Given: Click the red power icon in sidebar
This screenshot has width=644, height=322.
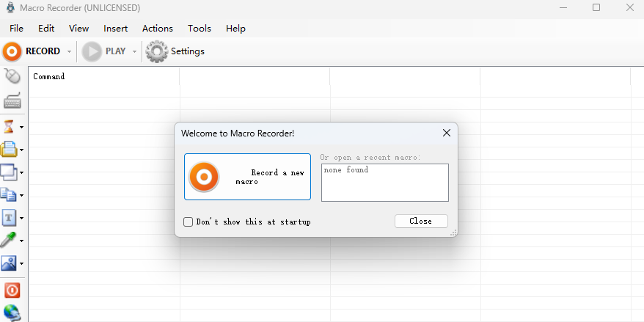Looking at the screenshot, I should 12,290.
